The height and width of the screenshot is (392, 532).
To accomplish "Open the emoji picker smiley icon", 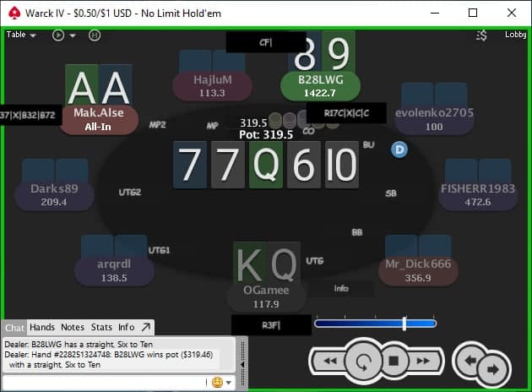I will point(217,382).
